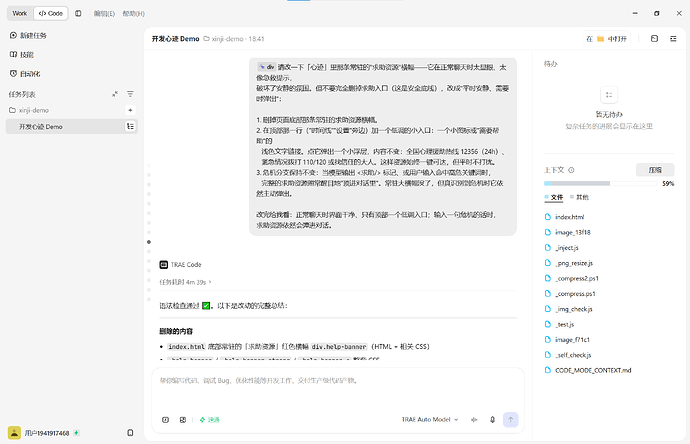The width and height of the screenshot is (690, 444).
Task: Open the preview window icon in header
Action: pos(654,39)
